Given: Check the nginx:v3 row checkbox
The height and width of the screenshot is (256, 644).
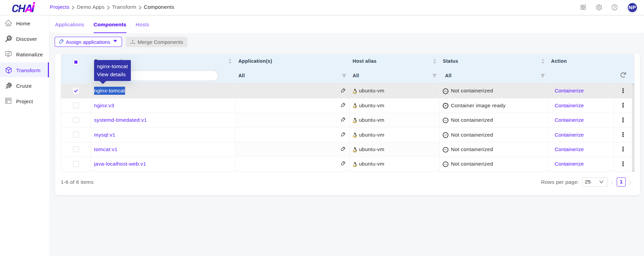Looking at the screenshot, I should pyautogui.click(x=76, y=106).
